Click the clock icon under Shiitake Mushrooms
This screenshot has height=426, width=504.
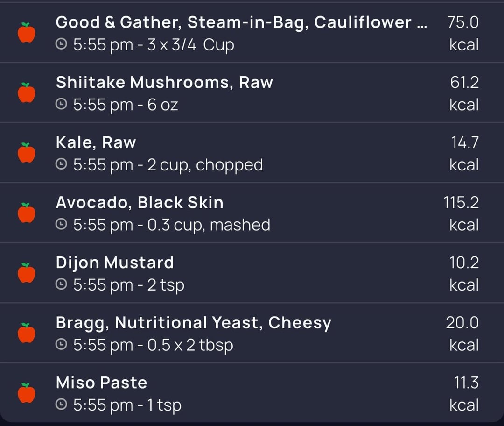pos(61,105)
